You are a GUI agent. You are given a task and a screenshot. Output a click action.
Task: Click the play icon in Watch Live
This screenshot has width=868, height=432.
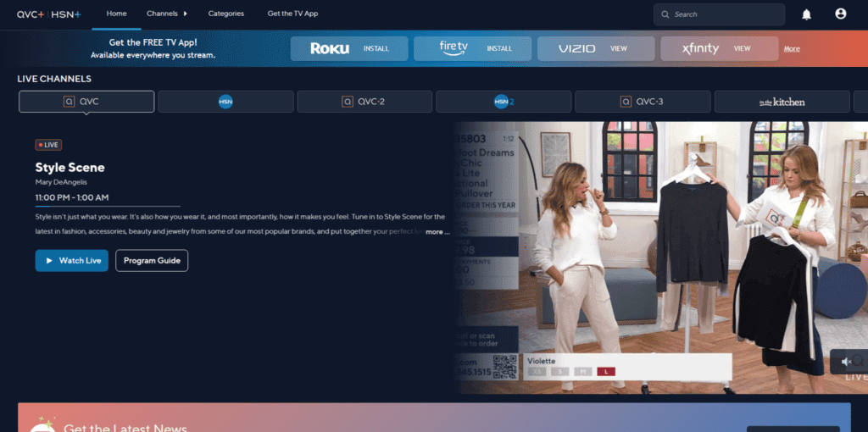pyautogui.click(x=49, y=261)
